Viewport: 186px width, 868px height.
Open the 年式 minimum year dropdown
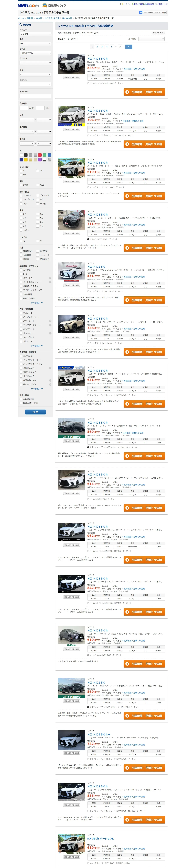coord(27,120)
